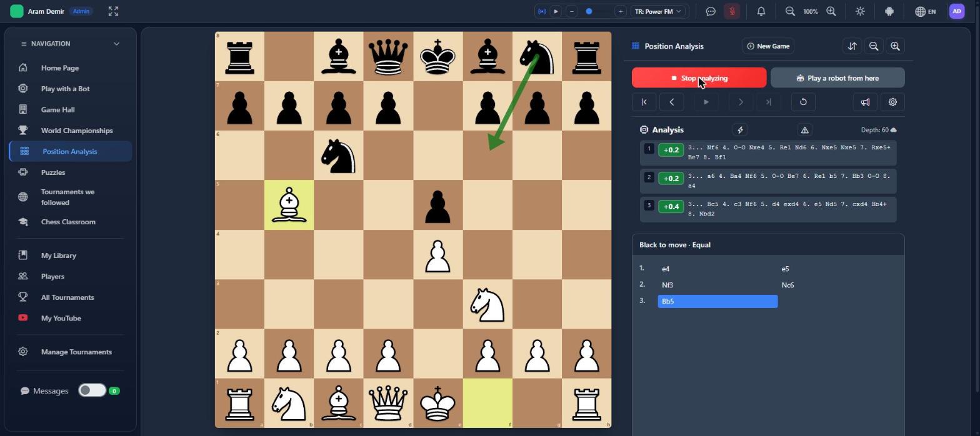
Task: Go to Home Page
Action: (x=70, y=67)
